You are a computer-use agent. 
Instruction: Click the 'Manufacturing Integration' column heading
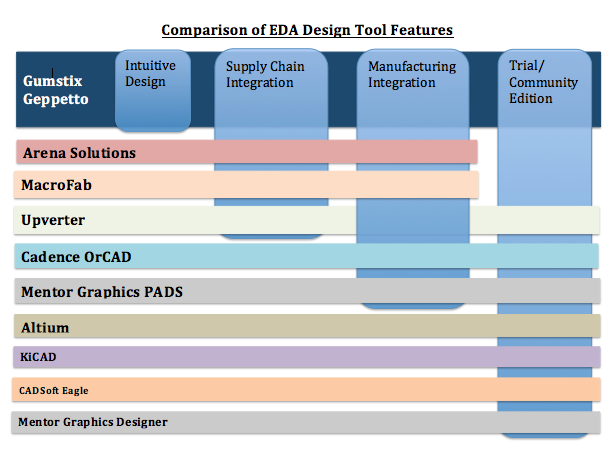tap(412, 74)
